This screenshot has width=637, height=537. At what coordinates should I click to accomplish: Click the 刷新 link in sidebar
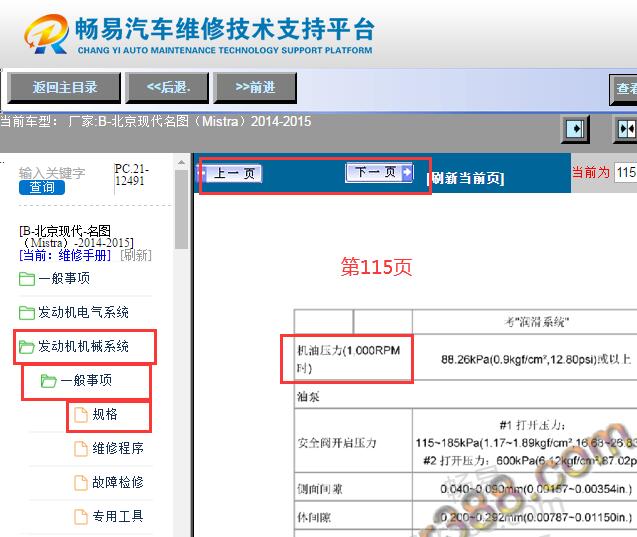click(x=136, y=255)
